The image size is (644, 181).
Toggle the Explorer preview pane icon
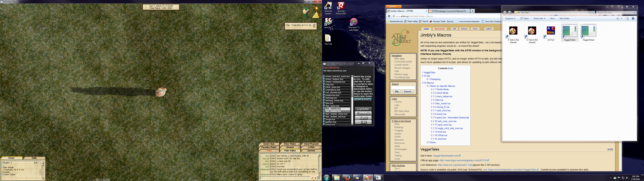[x=627, y=18]
